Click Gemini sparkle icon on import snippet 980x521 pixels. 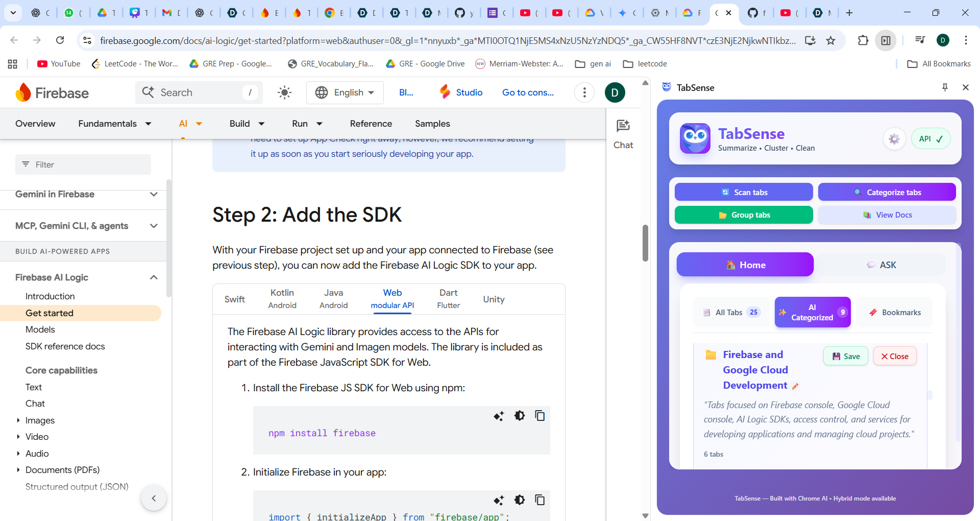pyautogui.click(x=499, y=500)
